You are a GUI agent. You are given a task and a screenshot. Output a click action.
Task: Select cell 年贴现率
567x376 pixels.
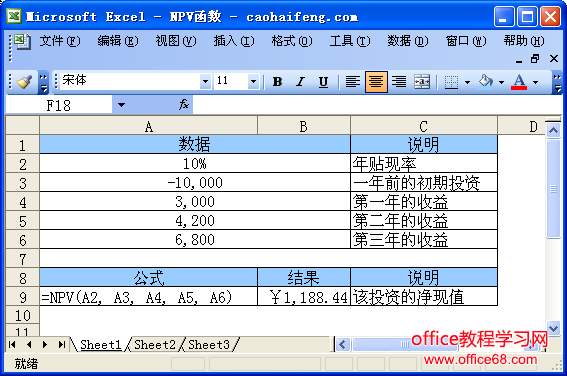[424, 164]
